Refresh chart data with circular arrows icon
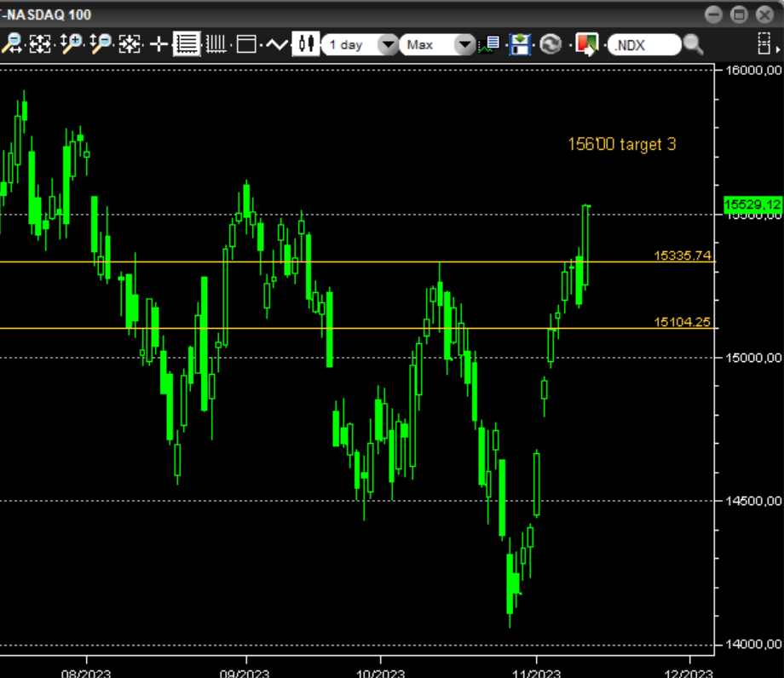The height and width of the screenshot is (678, 784). (x=551, y=44)
